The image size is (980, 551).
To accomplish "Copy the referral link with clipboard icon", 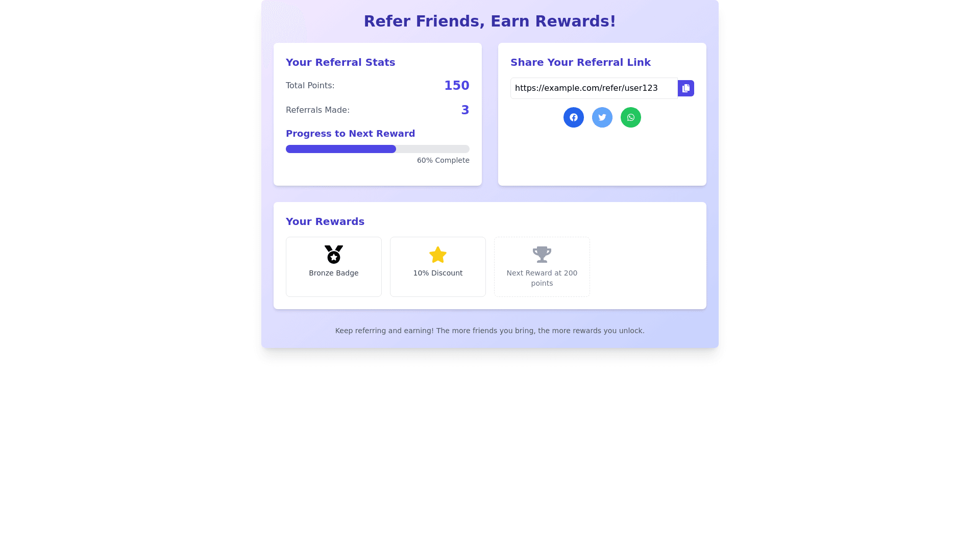I will [x=685, y=88].
